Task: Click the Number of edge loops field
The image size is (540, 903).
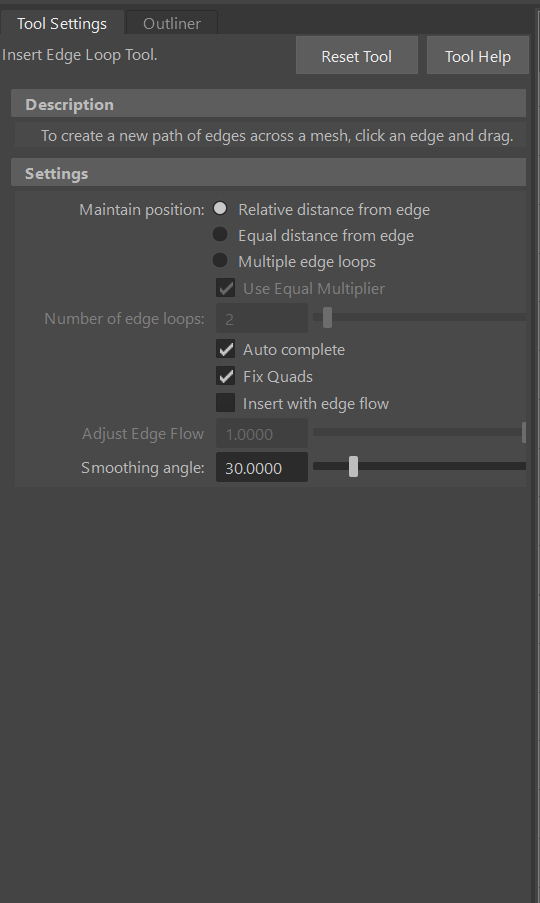Action: click(x=262, y=318)
